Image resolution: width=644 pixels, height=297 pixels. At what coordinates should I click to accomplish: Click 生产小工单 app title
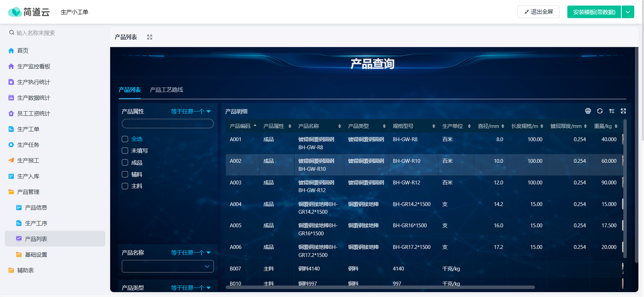[75, 12]
